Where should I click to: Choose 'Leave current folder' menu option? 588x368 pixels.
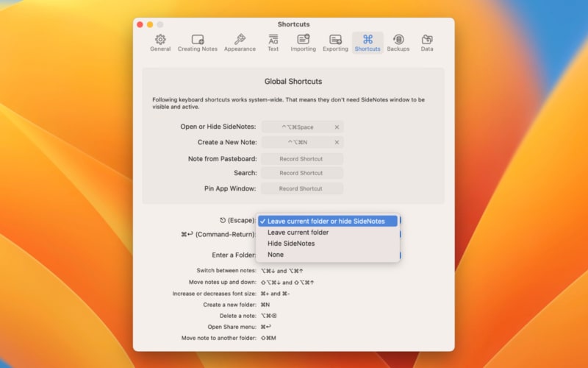click(x=328, y=233)
